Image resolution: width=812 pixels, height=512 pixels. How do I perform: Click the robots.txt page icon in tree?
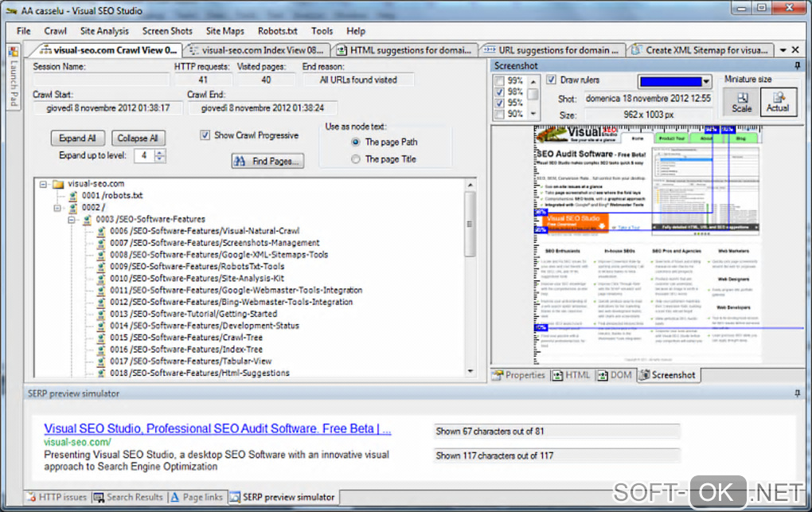(x=73, y=195)
